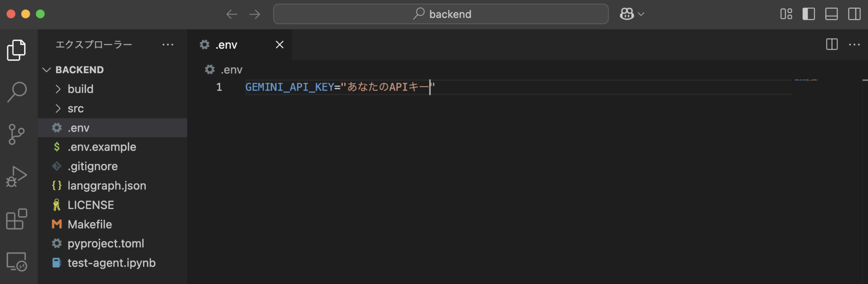This screenshot has height=284, width=868.
Task: Toggle the bottom panel visibility
Action: (831, 14)
